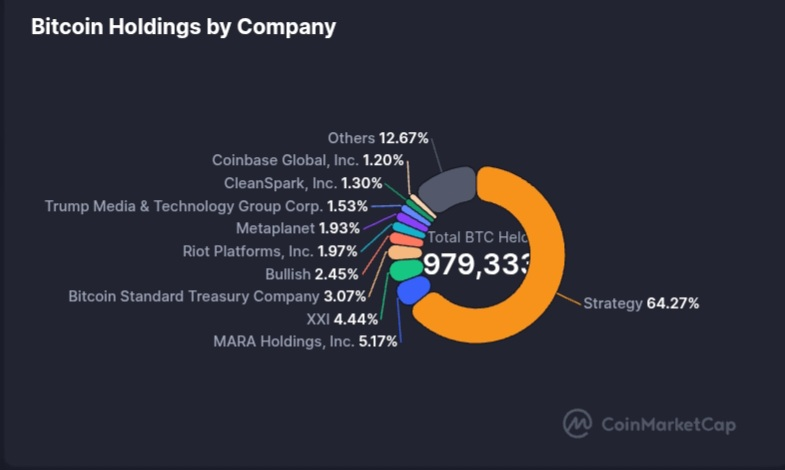Select the Strategy 64.27% label
785x470 pixels.
pyautogui.click(x=641, y=303)
